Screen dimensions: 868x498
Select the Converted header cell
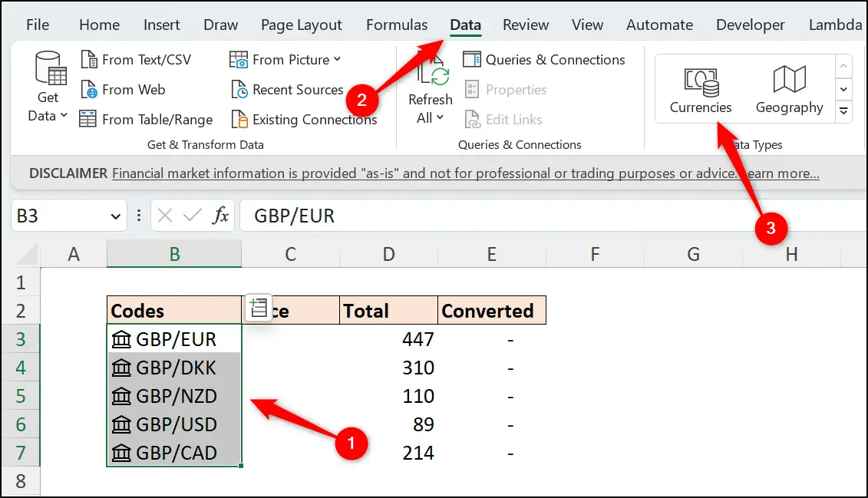492,310
